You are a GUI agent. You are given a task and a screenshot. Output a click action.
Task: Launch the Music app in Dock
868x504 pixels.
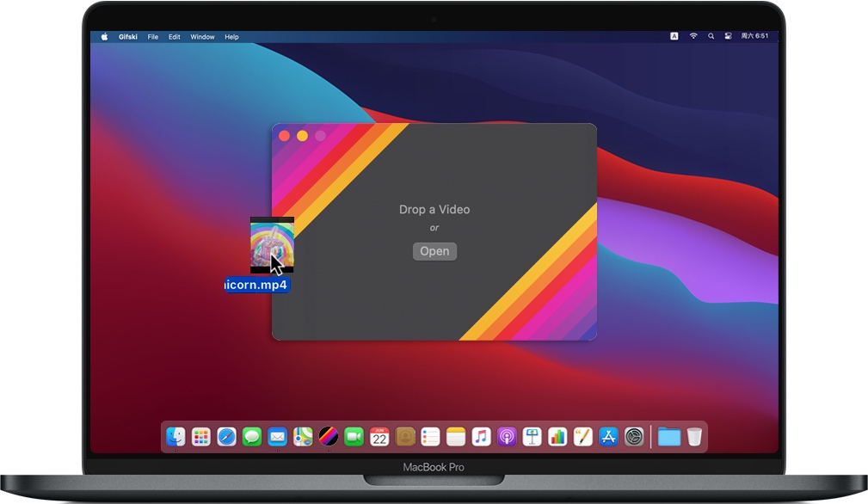(x=481, y=437)
